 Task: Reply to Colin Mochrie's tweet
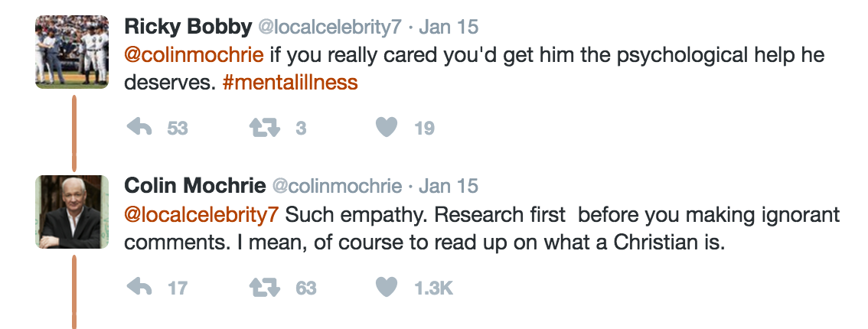pyautogui.click(x=139, y=288)
